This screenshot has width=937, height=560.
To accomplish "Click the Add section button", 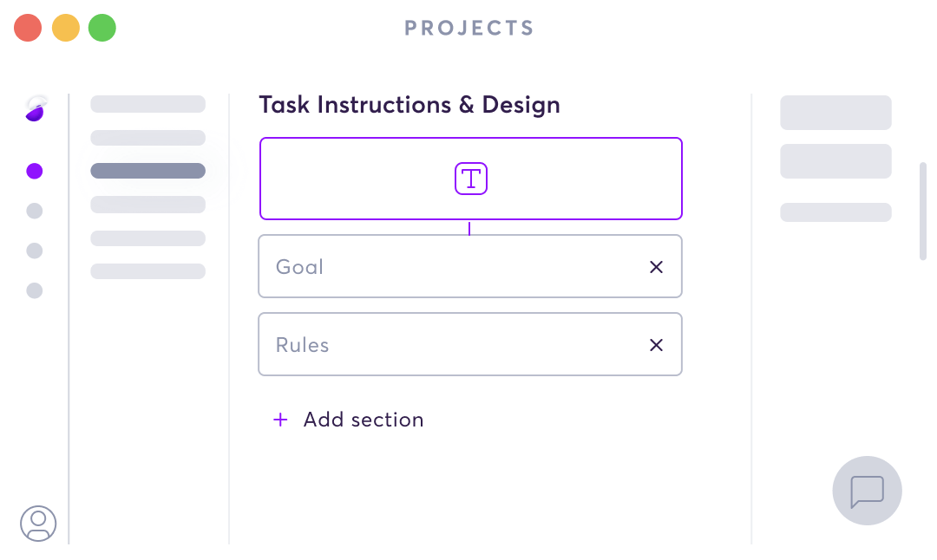I will [349, 420].
